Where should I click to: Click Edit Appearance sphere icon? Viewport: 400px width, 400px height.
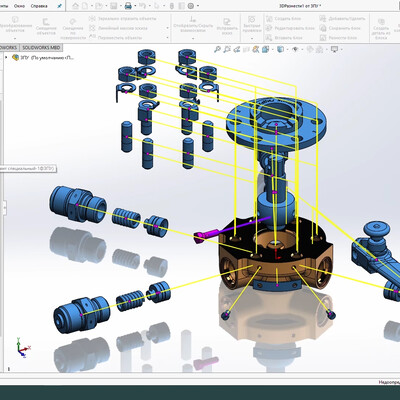310,50
